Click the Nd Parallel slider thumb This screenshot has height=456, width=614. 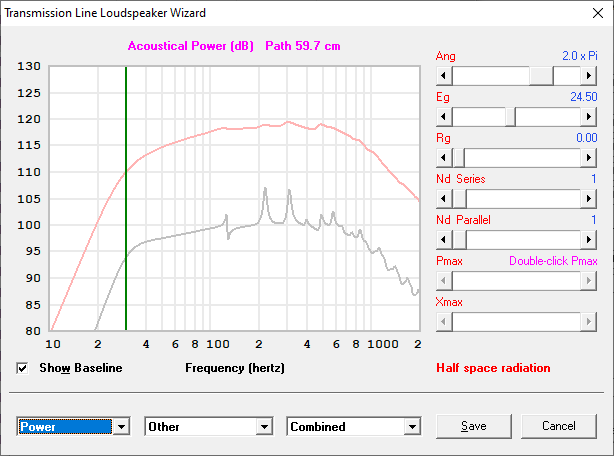459,240
